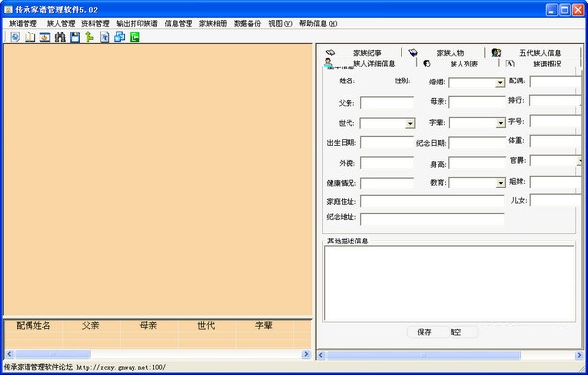
Task: Click the 字辈 column header in table
Action: click(264, 326)
